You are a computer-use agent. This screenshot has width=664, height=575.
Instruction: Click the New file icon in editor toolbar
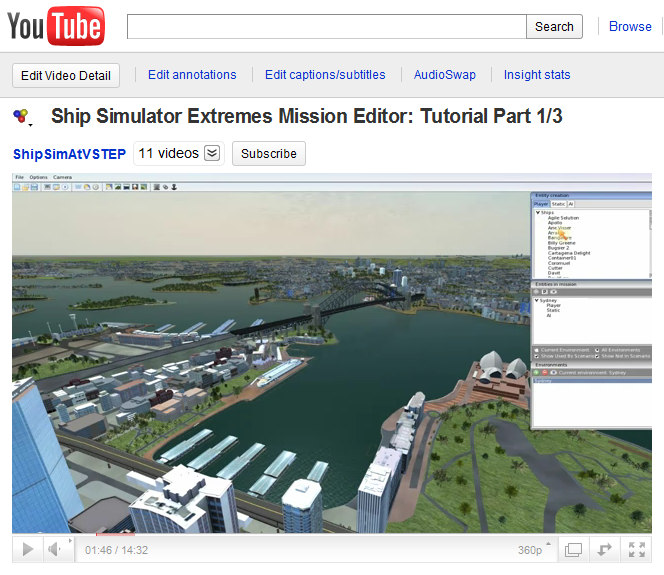pyautogui.click(x=17, y=187)
